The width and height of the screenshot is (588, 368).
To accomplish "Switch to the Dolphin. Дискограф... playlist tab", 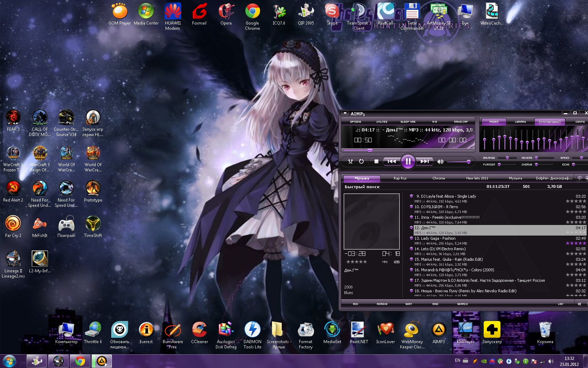I will [554, 178].
